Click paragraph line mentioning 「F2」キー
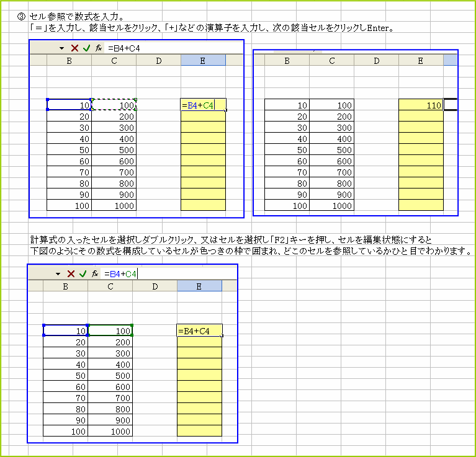Image resolution: width=476 pixels, height=457 pixels. [231, 239]
